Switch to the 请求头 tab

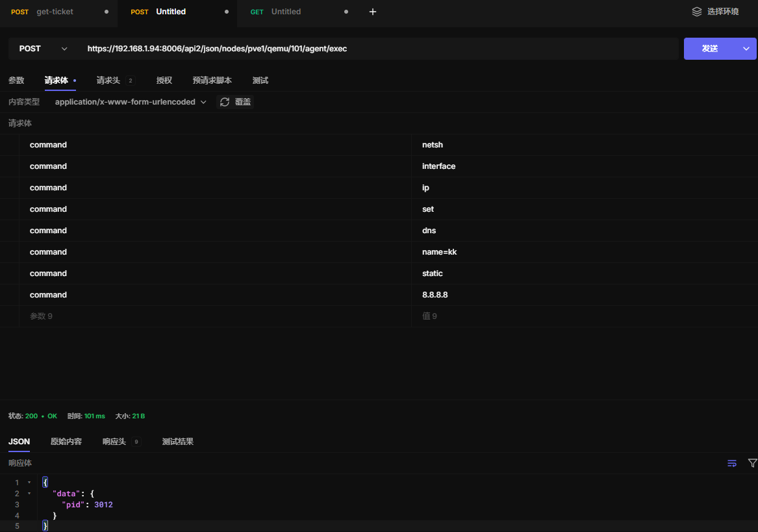[x=108, y=81]
